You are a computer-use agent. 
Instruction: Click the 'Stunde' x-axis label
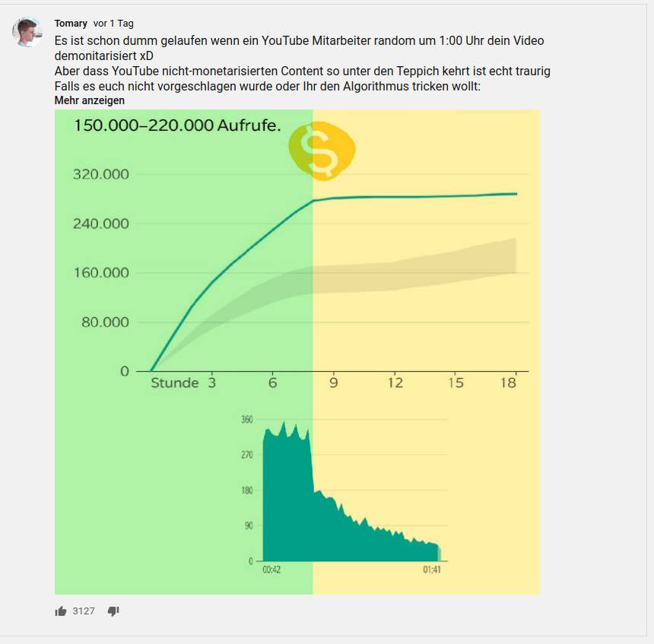click(175, 383)
